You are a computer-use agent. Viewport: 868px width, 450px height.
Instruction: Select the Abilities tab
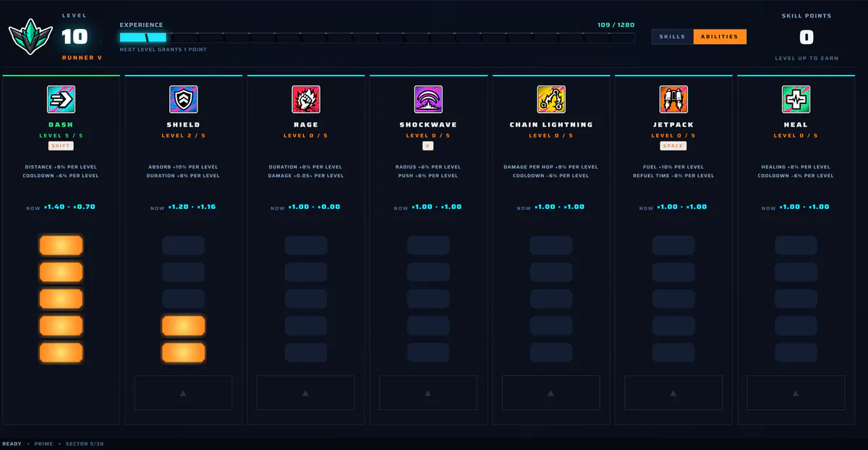tap(720, 37)
